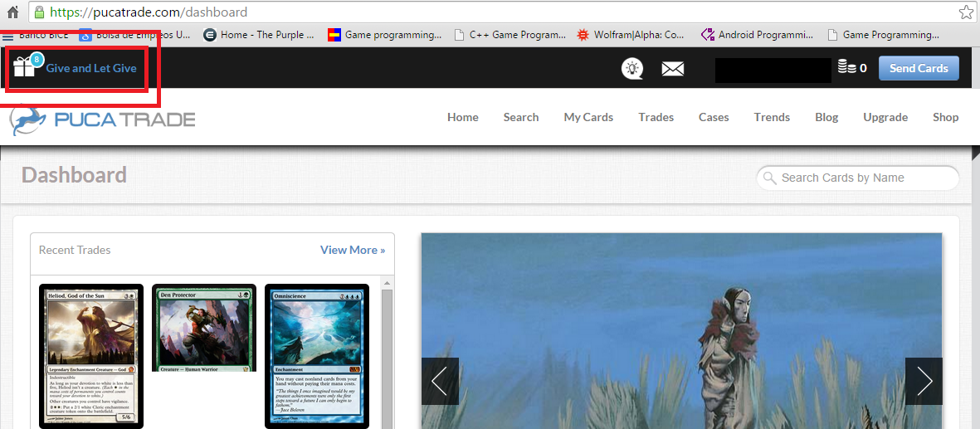Image resolution: width=980 pixels, height=429 pixels.
Task: Open View More recent trades link
Action: click(353, 250)
